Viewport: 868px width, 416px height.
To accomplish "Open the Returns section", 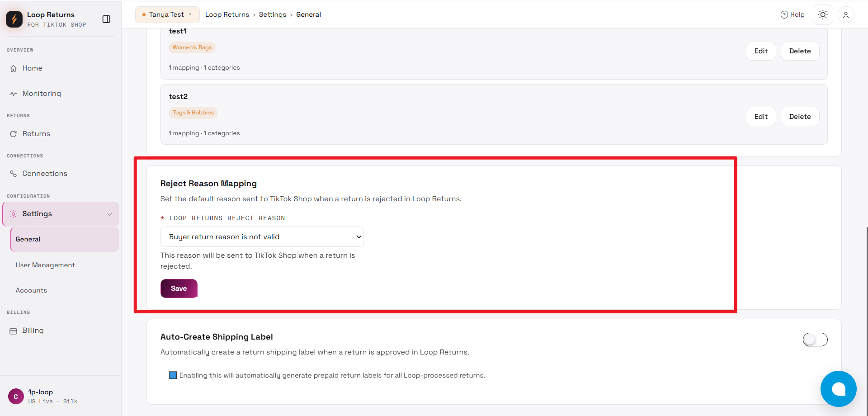I will pos(36,134).
